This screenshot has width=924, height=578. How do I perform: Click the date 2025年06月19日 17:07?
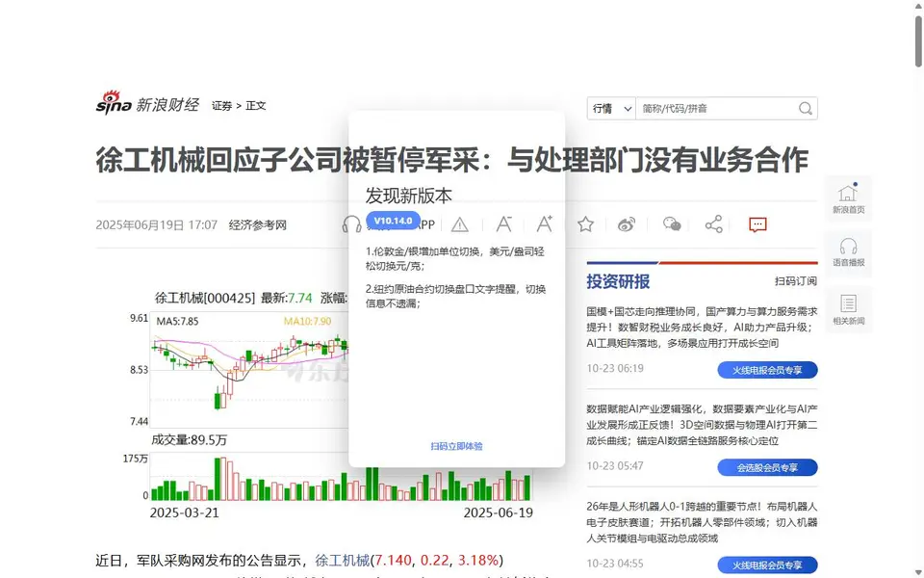[x=157, y=224]
